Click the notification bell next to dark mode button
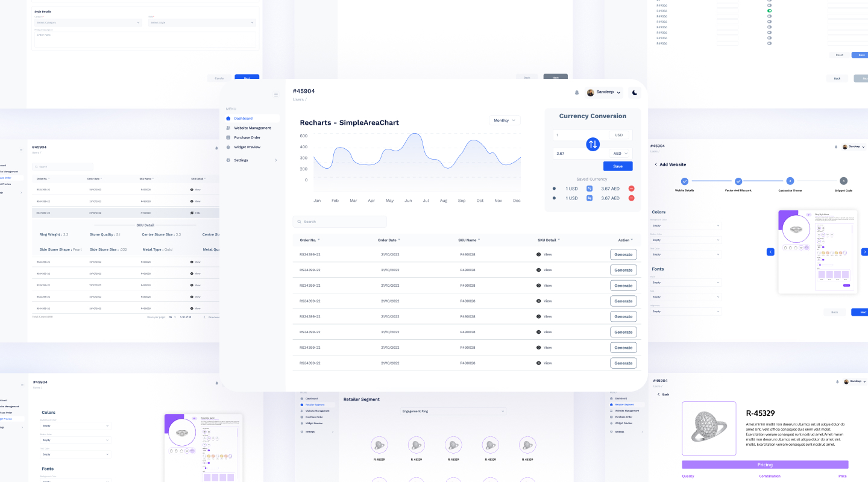 (x=577, y=93)
